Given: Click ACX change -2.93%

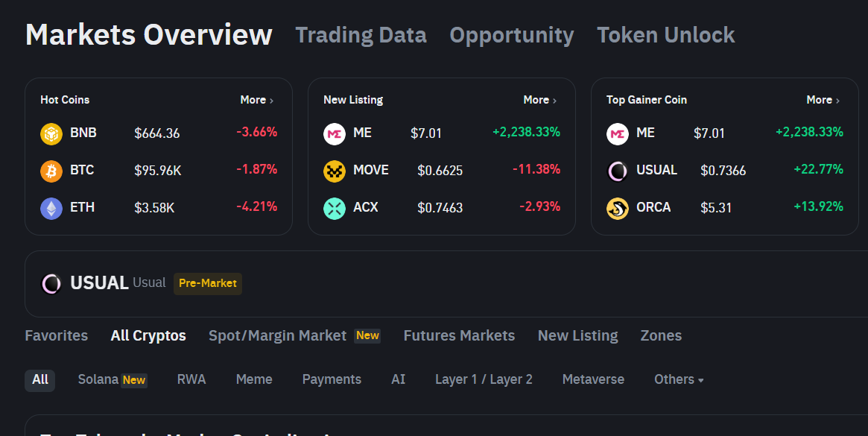Looking at the screenshot, I should (539, 206).
